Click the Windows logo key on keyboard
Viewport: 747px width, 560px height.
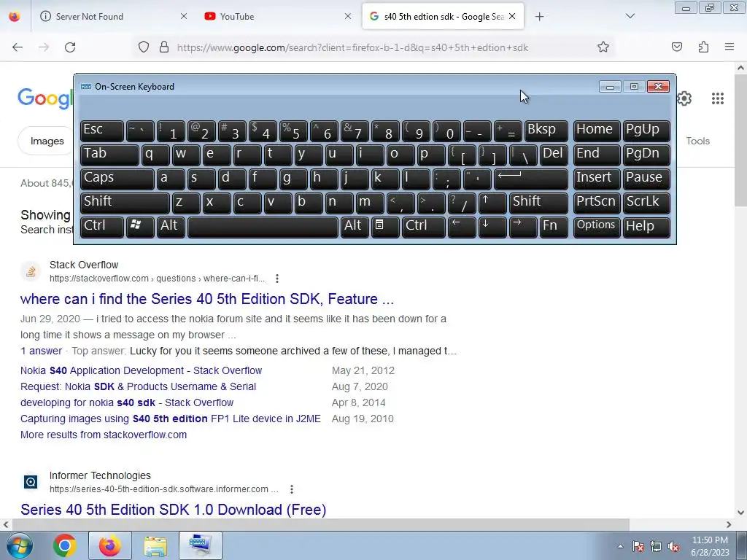click(x=139, y=226)
